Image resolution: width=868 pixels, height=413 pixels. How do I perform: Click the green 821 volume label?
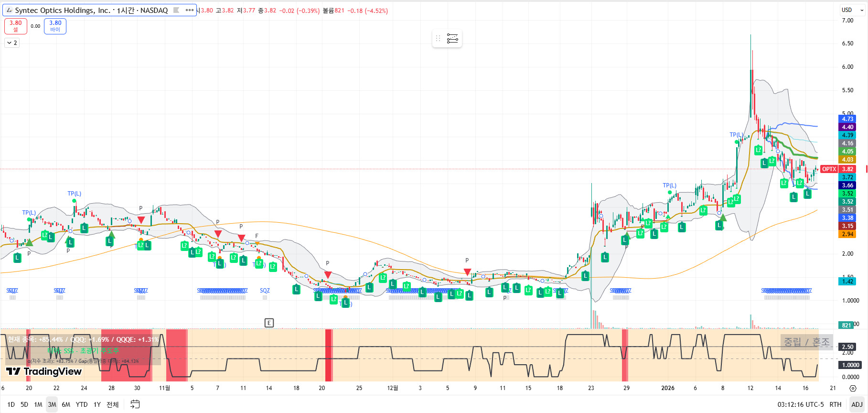click(x=847, y=326)
